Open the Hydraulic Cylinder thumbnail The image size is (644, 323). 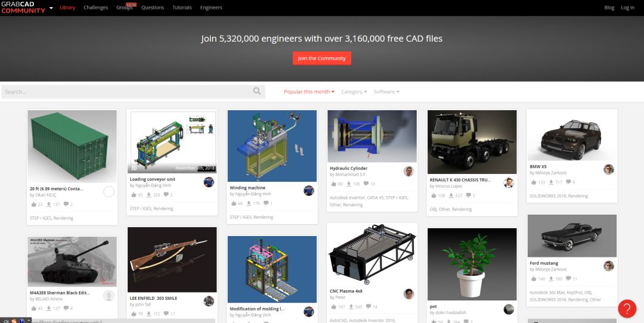372,136
